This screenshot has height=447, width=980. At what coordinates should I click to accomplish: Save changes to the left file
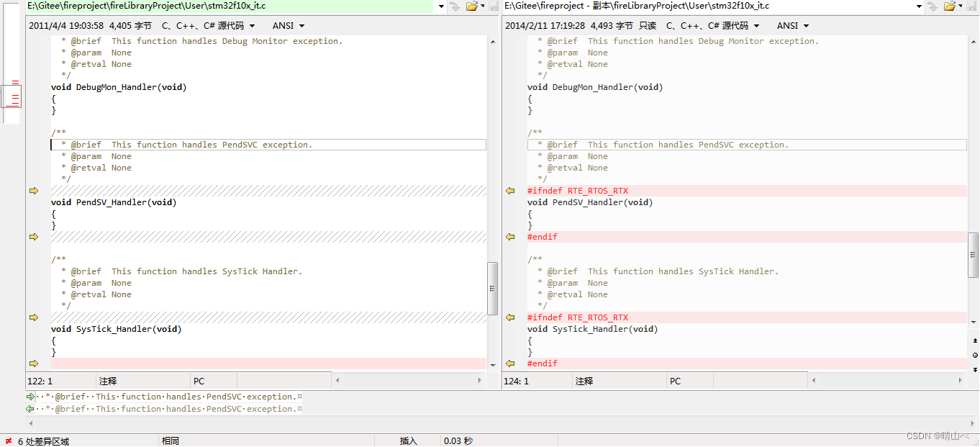(494, 6)
